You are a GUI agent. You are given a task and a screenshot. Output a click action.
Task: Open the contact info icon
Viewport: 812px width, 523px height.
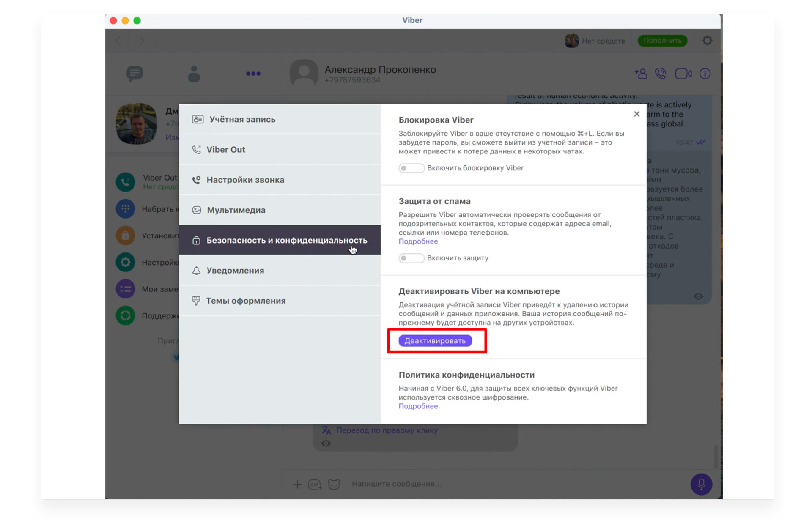click(x=705, y=74)
